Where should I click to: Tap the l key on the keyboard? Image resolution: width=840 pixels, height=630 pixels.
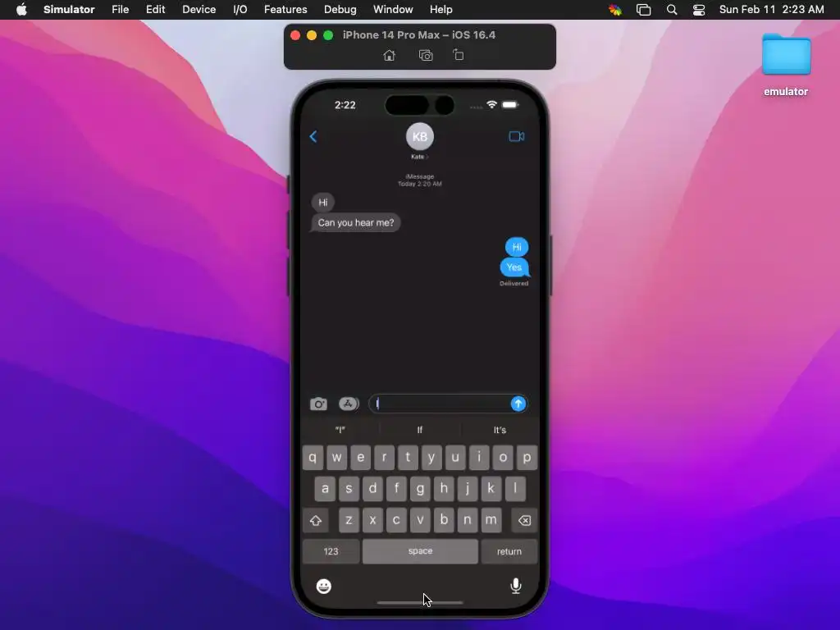point(515,489)
